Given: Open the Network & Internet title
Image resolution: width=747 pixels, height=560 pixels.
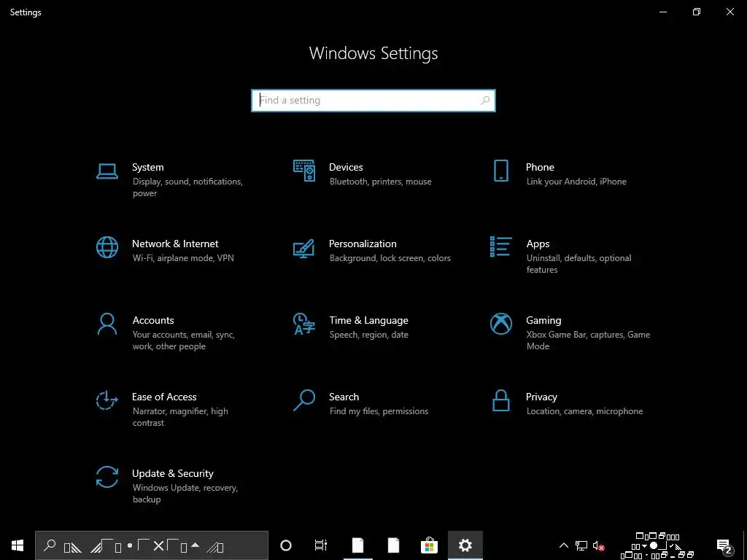Looking at the screenshot, I should point(175,244).
